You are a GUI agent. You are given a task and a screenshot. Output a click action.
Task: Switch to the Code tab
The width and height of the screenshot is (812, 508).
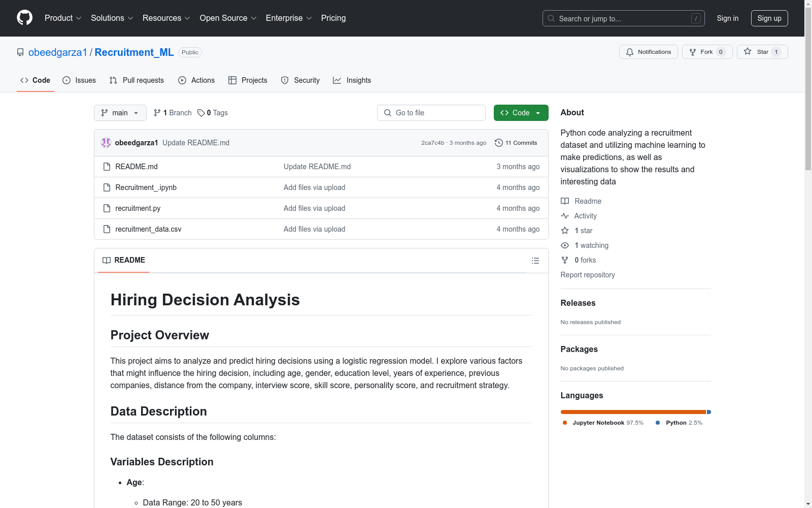(x=36, y=80)
